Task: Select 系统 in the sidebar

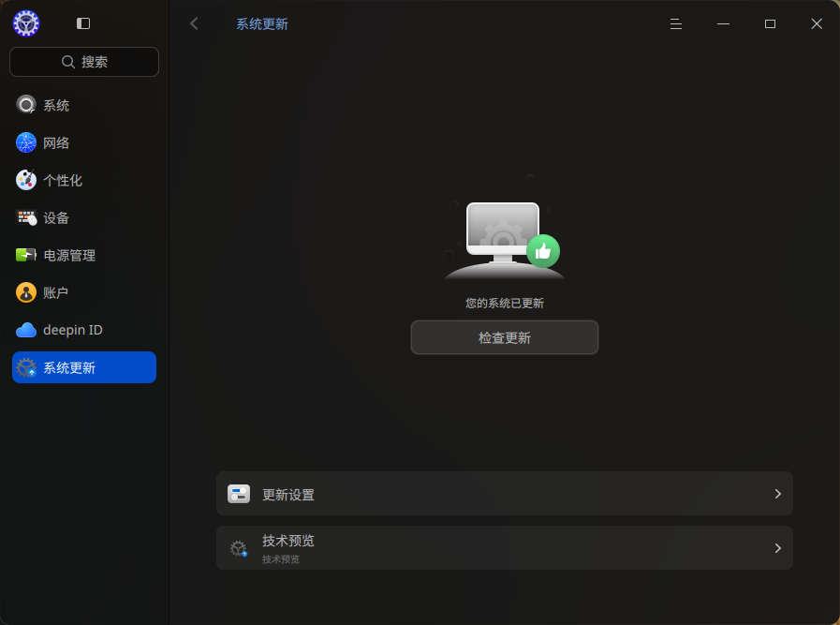Action: coord(84,105)
